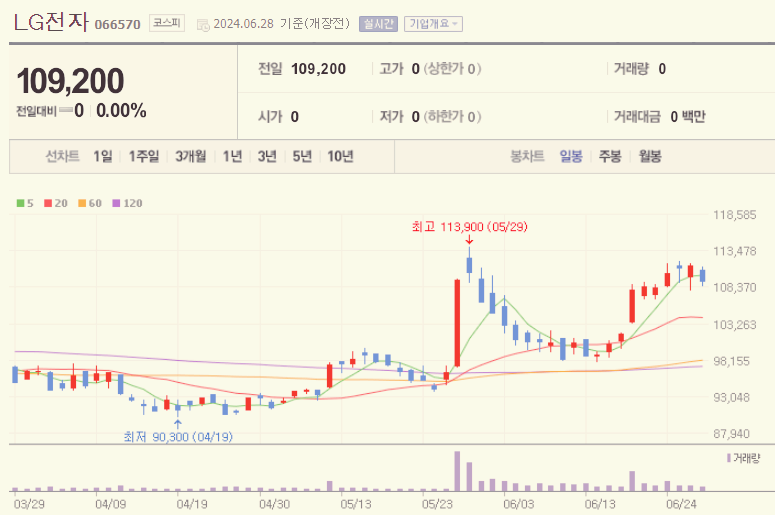Select the 1주일 line chart tab
The width and height of the screenshot is (775, 515).
(x=144, y=156)
